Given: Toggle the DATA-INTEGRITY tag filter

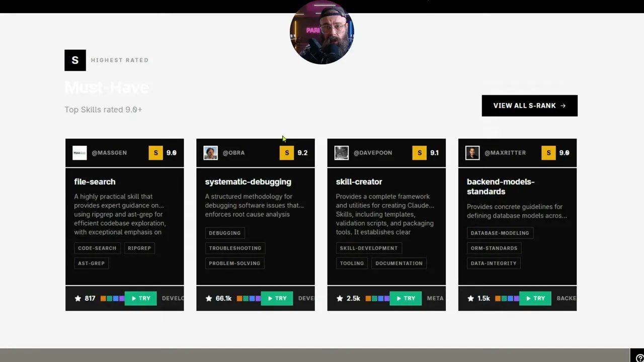Looking at the screenshot, I should pyautogui.click(x=494, y=263).
